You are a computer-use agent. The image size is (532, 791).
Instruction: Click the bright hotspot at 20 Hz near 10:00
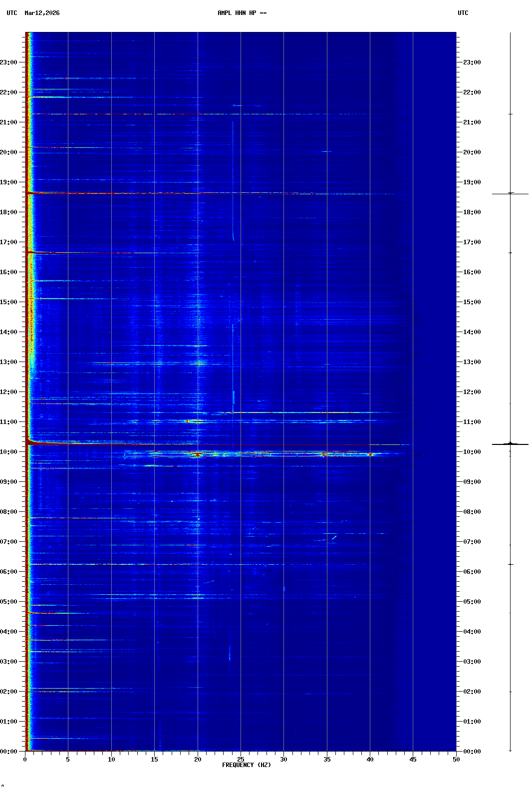point(198,454)
